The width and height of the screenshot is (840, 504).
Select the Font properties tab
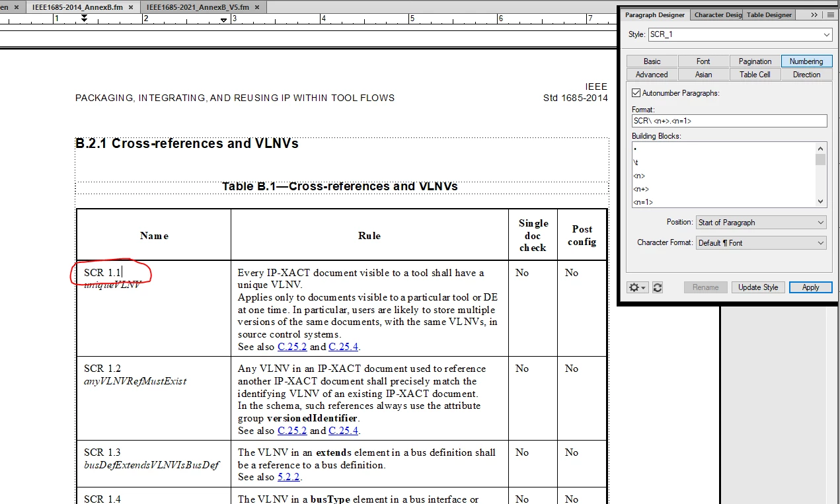click(703, 61)
